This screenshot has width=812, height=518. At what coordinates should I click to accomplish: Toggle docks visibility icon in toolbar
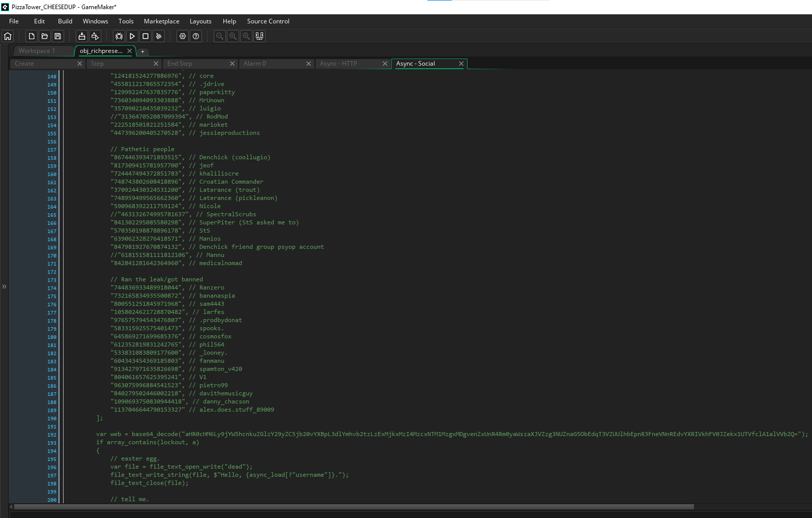(259, 36)
